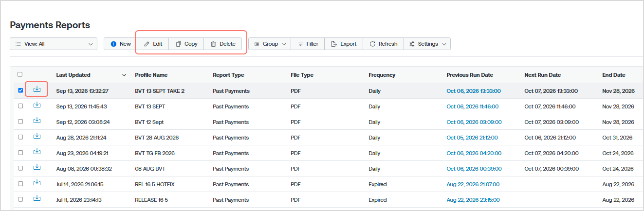This screenshot has width=644, height=211.
Task: Check the BVT 12 Sept row checkbox
Action: click(x=20, y=122)
